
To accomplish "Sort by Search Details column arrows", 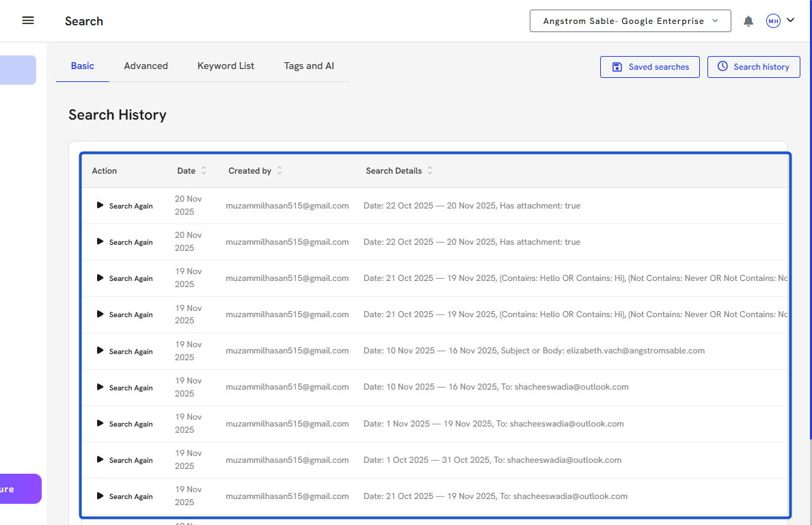I will click(430, 171).
